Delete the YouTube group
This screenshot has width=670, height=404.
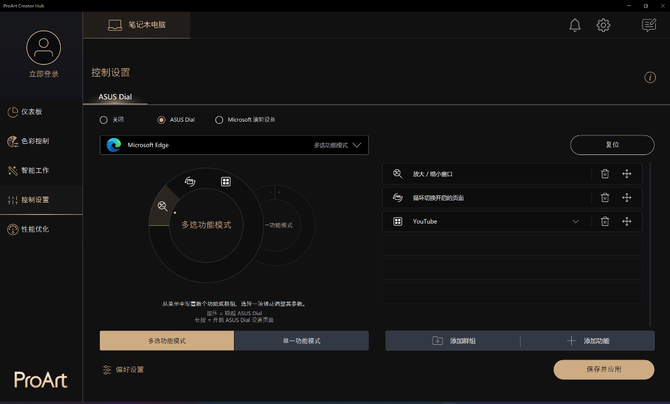coord(605,221)
